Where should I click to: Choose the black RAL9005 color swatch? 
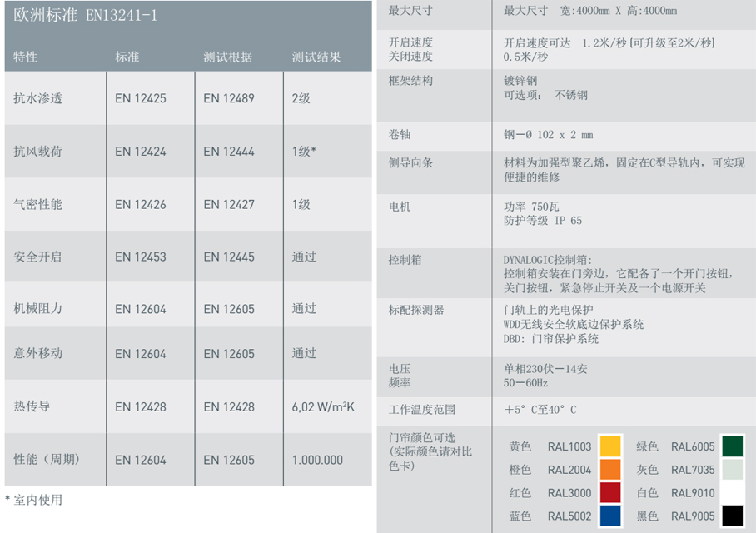[733, 516]
